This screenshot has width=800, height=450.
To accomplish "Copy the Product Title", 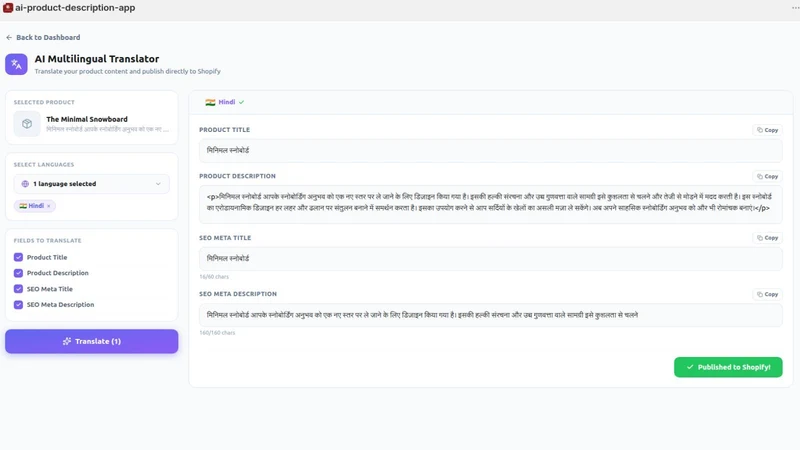I will pyautogui.click(x=767, y=130).
